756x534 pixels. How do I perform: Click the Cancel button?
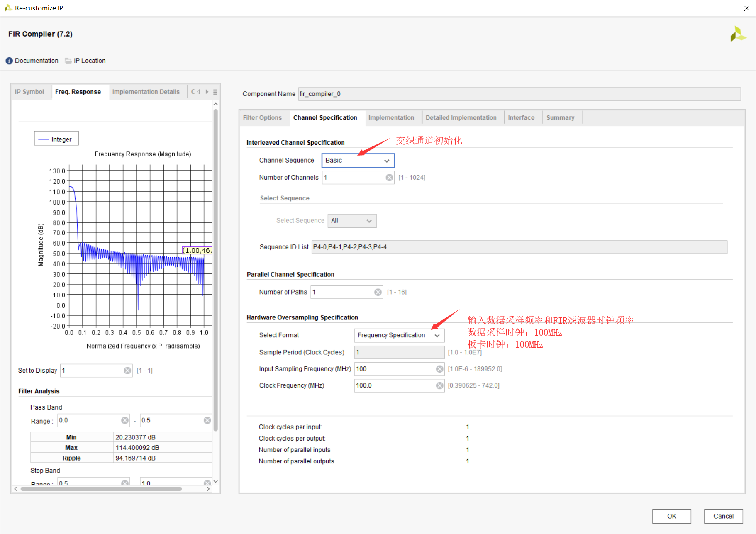tap(724, 516)
